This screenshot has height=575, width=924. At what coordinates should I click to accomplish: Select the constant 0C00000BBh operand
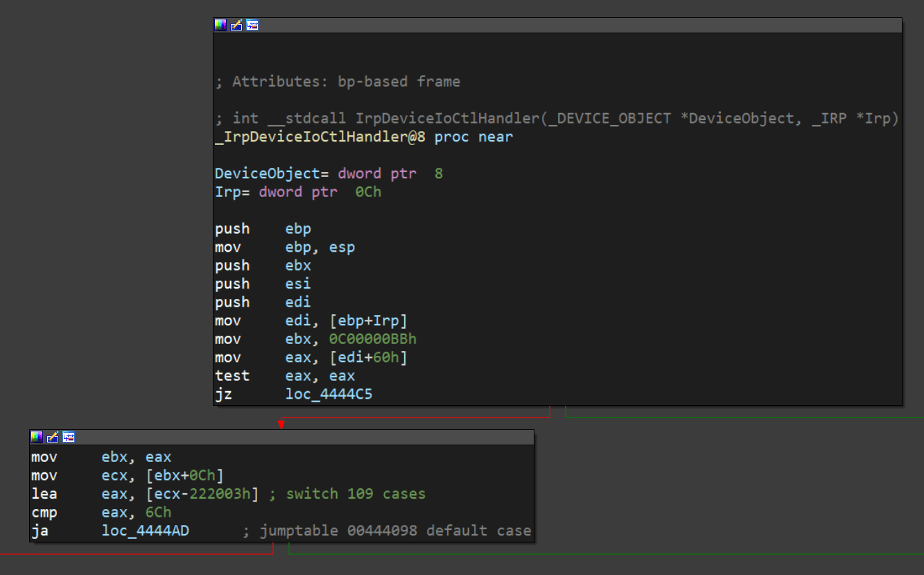coord(373,339)
